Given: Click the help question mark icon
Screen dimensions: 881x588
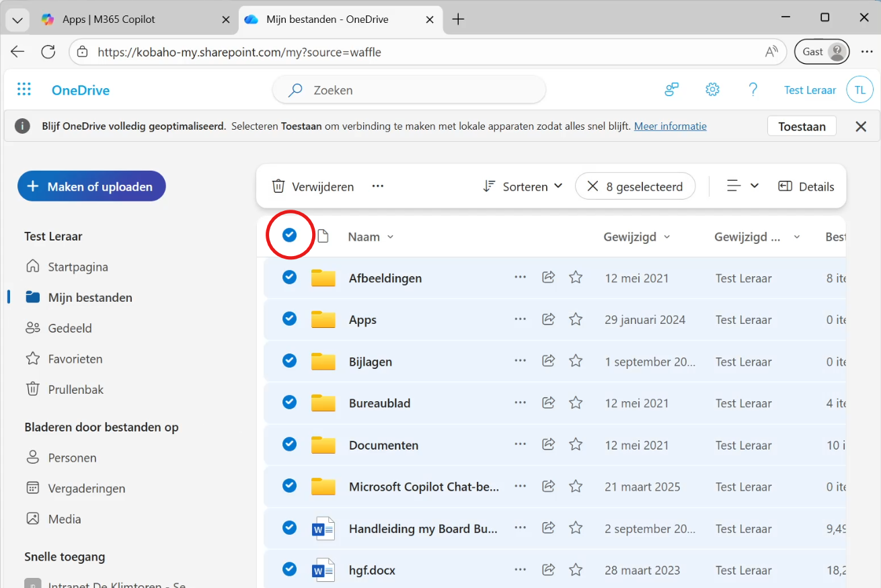Looking at the screenshot, I should (753, 90).
